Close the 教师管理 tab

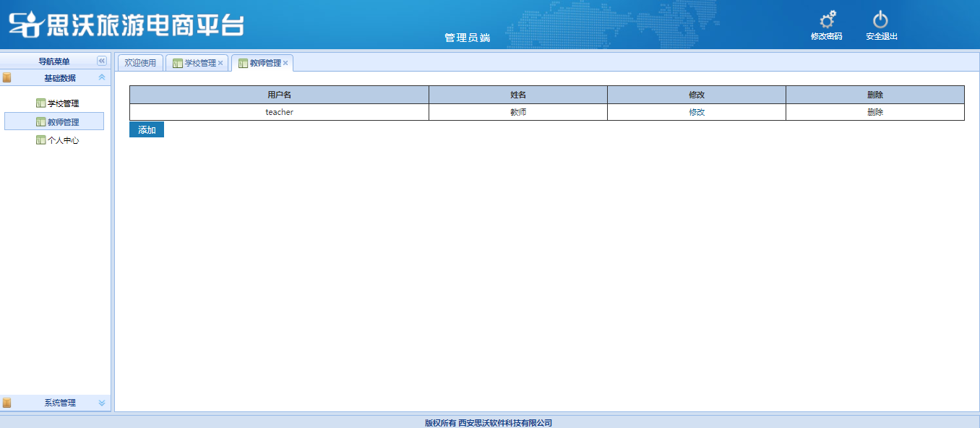(285, 63)
